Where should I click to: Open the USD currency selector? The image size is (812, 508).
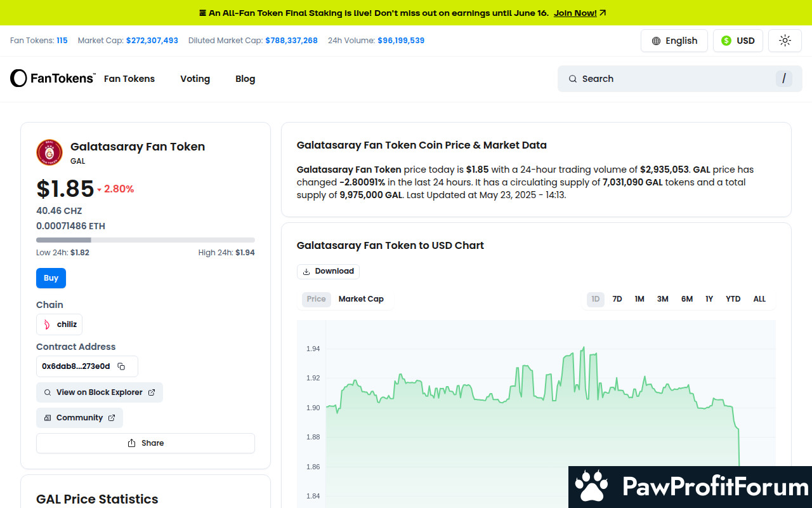(738, 41)
